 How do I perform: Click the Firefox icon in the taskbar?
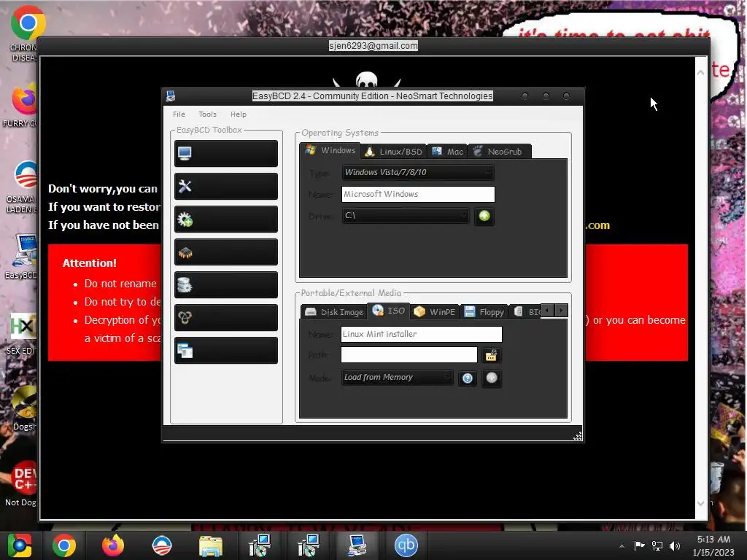pos(113,545)
